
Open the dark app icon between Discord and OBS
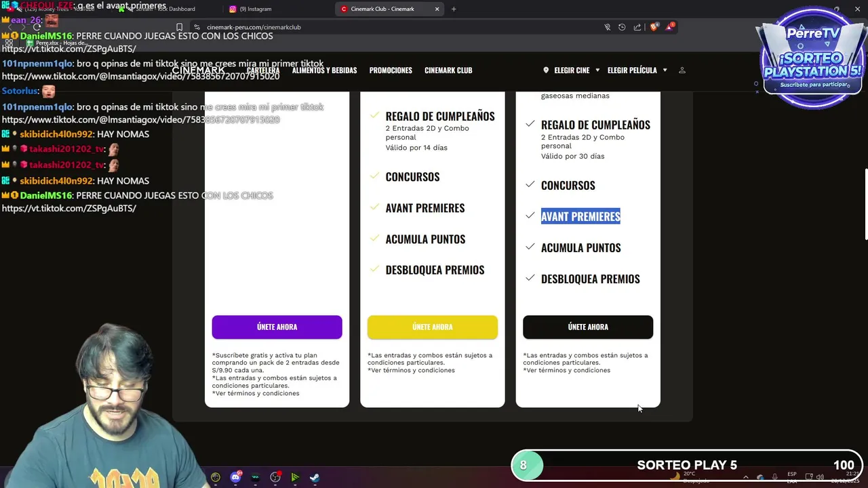tap(255, 477)
